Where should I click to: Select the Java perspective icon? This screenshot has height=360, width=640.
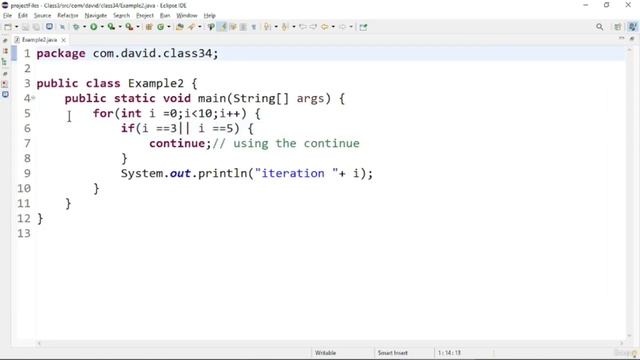click(x=632, y=27)
